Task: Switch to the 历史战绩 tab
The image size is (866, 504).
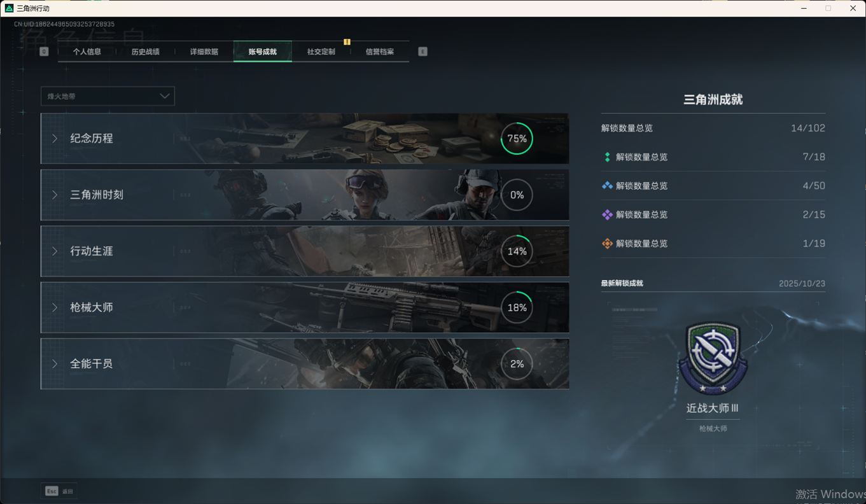Action: click(146, 52)
